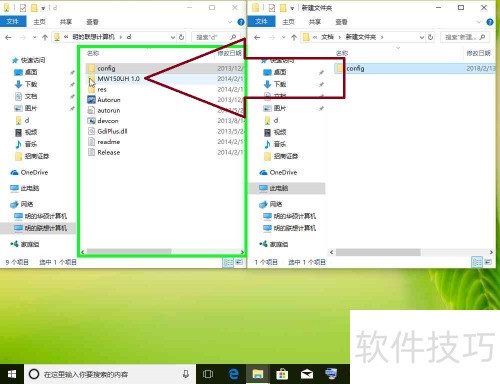This screenshot has width=500, height=384.
Task: Open the 查看 tab in d window
Action: [x=92, y=22]
